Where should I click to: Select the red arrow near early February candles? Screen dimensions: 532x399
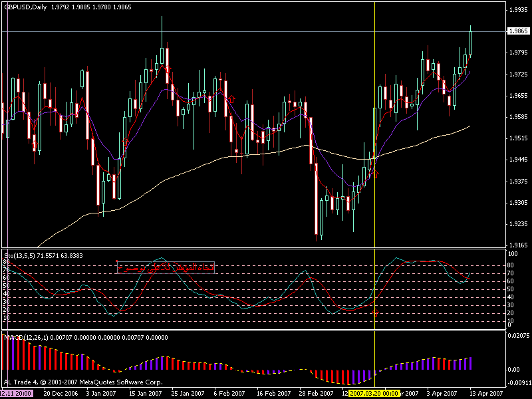point(232,99)
